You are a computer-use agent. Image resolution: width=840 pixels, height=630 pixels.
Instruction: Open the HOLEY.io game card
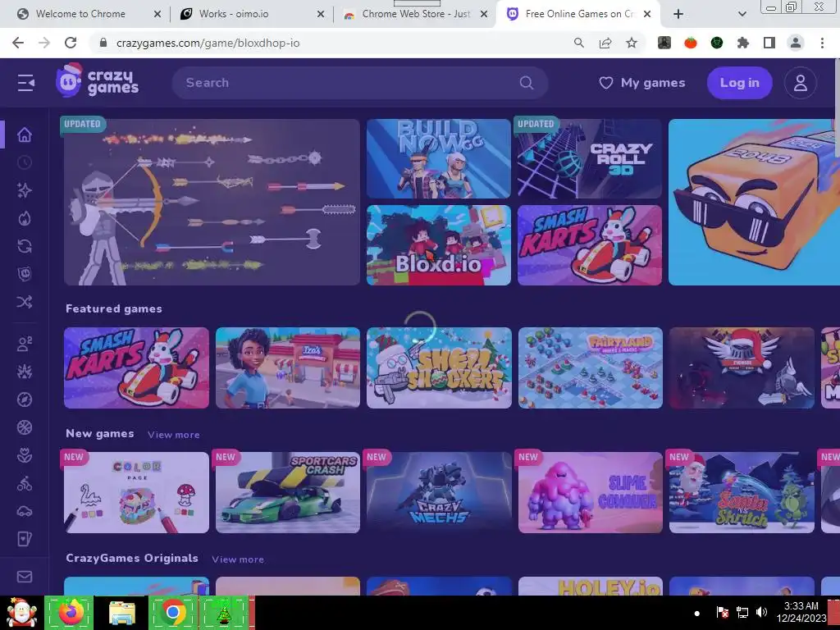pos(591,586)
